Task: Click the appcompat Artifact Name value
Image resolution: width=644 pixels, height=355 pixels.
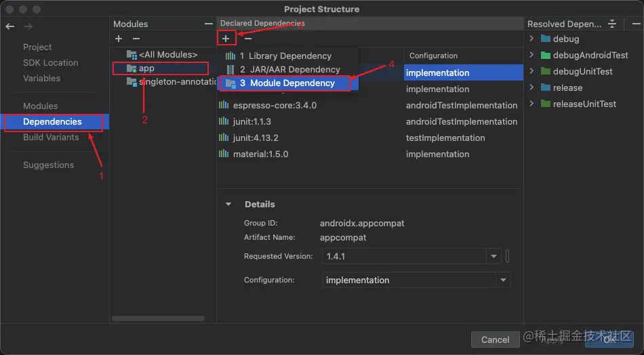Action: (x=343, y=237)
